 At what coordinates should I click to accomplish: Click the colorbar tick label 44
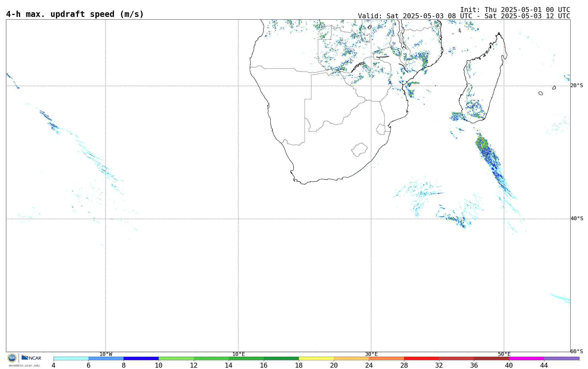[x=544, y=365]
